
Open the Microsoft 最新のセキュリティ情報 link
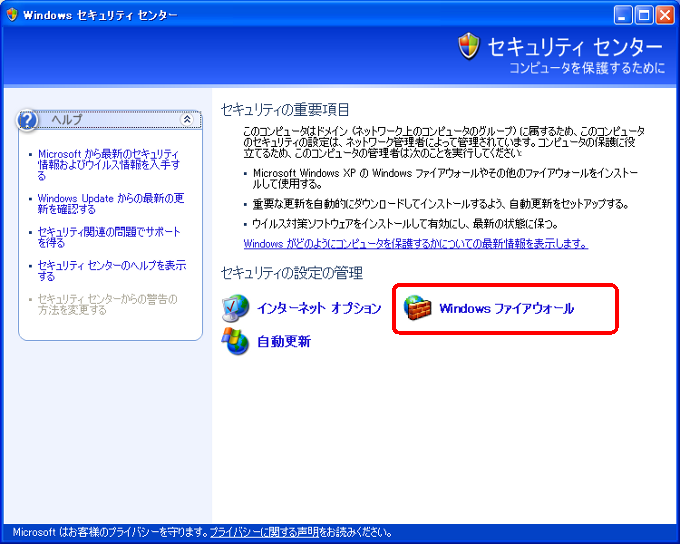(x=108, y=164)
